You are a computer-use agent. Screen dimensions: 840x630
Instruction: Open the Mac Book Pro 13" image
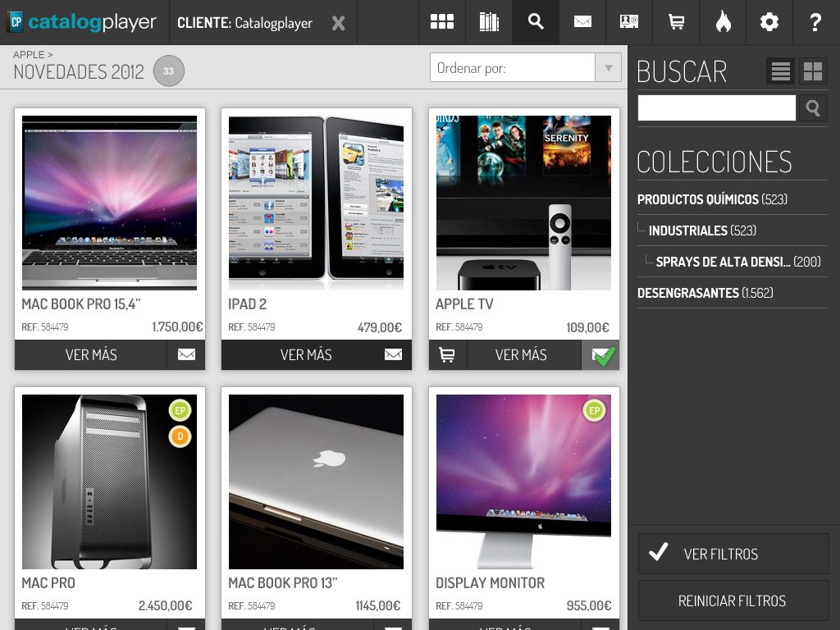click(x=316, y=482)
